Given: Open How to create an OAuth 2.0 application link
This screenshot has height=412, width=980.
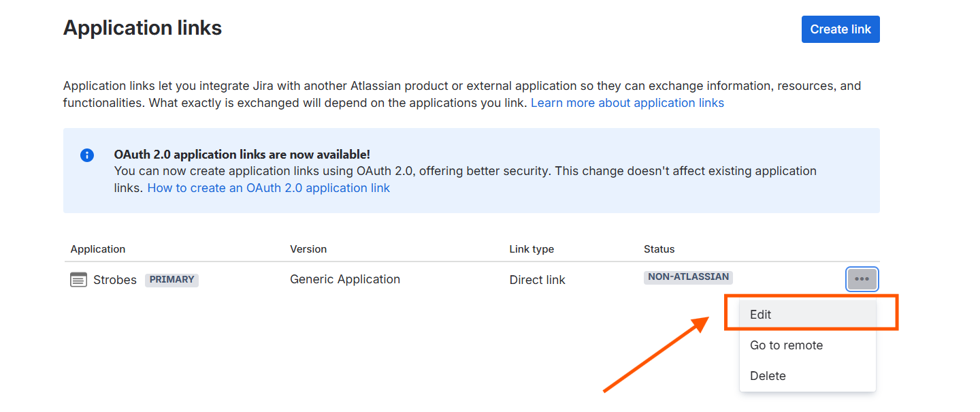Looking at the screenshot, I should tap(269, 188).
